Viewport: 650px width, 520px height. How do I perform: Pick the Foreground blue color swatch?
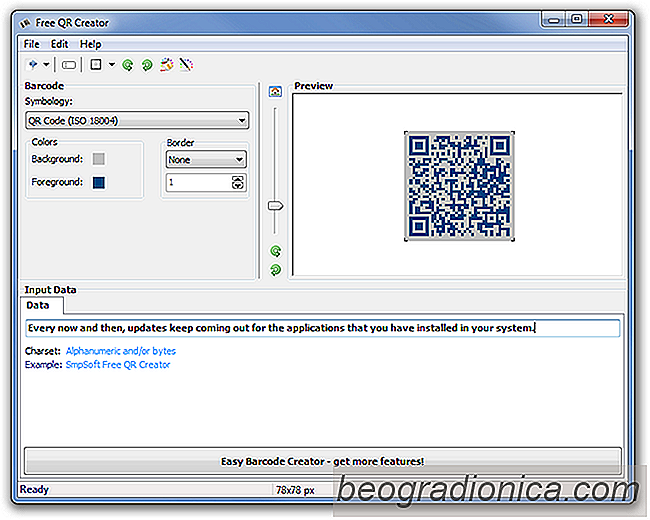point(99,182)
